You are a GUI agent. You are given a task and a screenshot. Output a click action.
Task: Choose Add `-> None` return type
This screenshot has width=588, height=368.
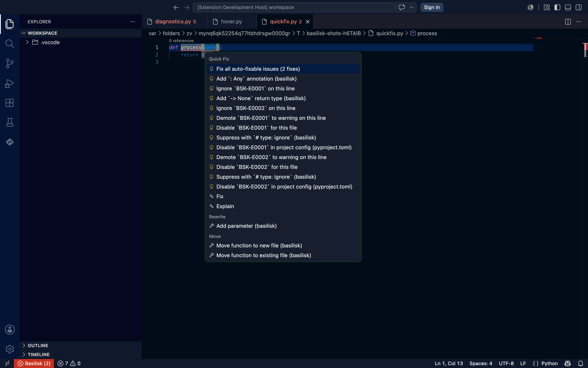(x=283, y=98)
